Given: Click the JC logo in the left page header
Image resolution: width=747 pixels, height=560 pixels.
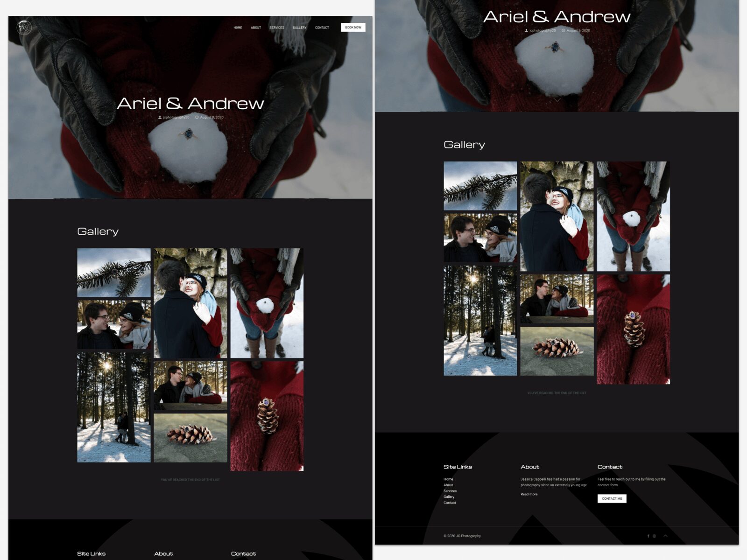Looking at the screenshot, I should 24,28.
